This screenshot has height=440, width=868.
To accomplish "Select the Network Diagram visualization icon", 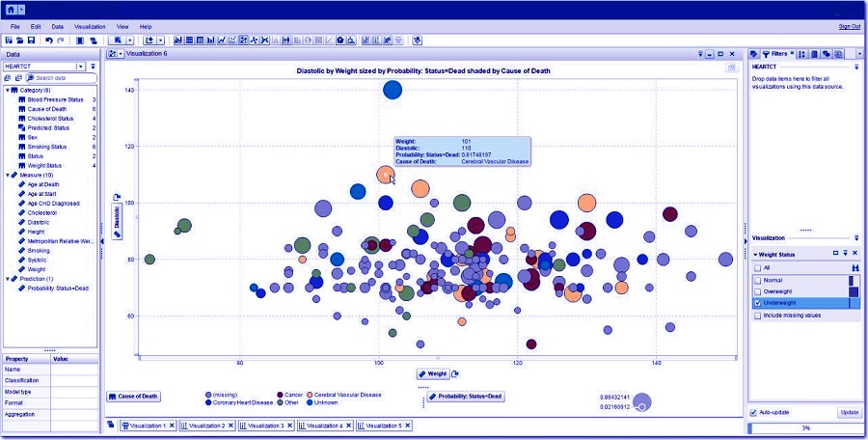I will click(253, 41).
